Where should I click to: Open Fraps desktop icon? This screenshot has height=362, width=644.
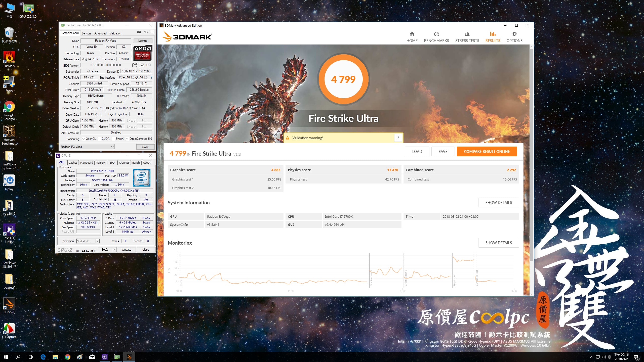[9, 84]
